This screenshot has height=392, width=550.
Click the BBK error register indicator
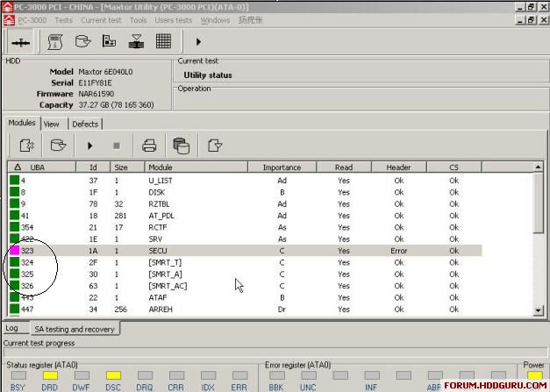pyautogui.click(x=276, y=375)
